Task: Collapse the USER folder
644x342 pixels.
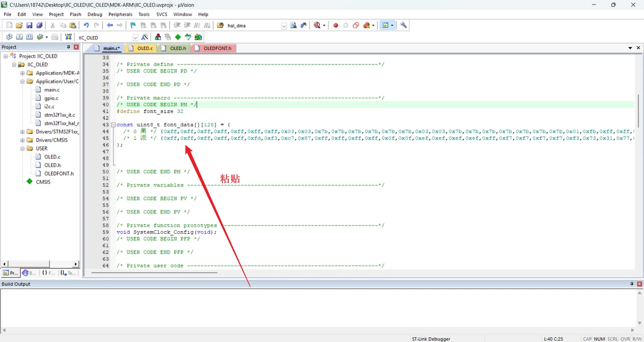Action: [x=23, y=149]
